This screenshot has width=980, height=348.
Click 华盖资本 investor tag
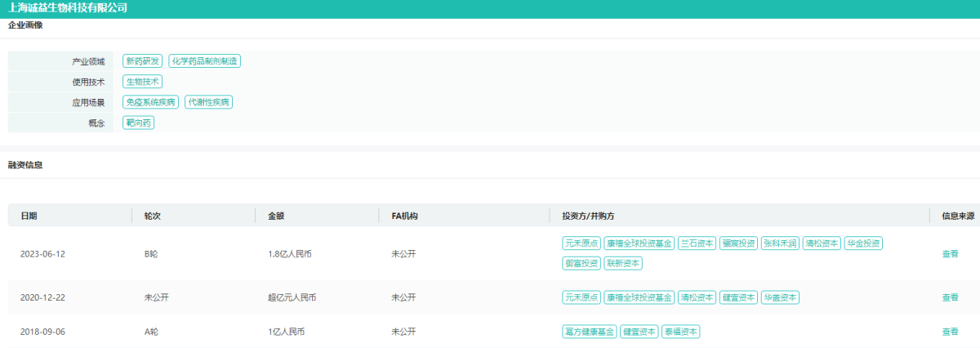point(780,297)
